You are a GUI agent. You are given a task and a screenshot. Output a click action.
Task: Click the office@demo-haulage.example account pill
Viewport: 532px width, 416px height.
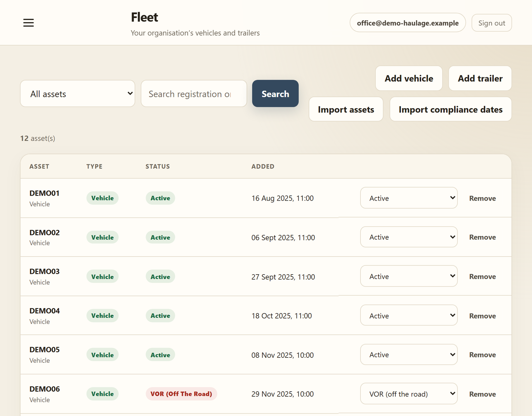(x=408, y=23)
